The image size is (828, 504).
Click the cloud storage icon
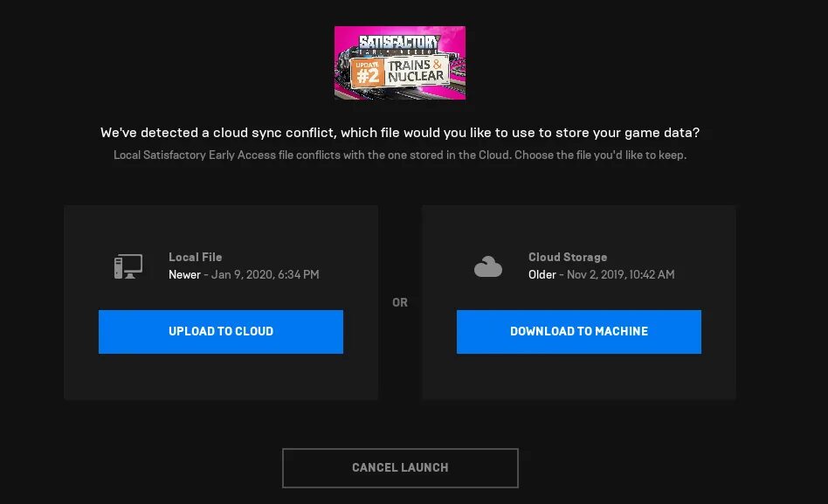click(488, 266)
